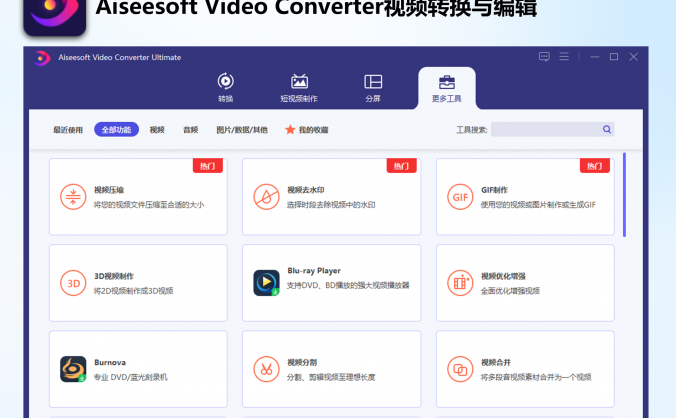Click text 选择时段去除视频中的水印

[331, 205]
